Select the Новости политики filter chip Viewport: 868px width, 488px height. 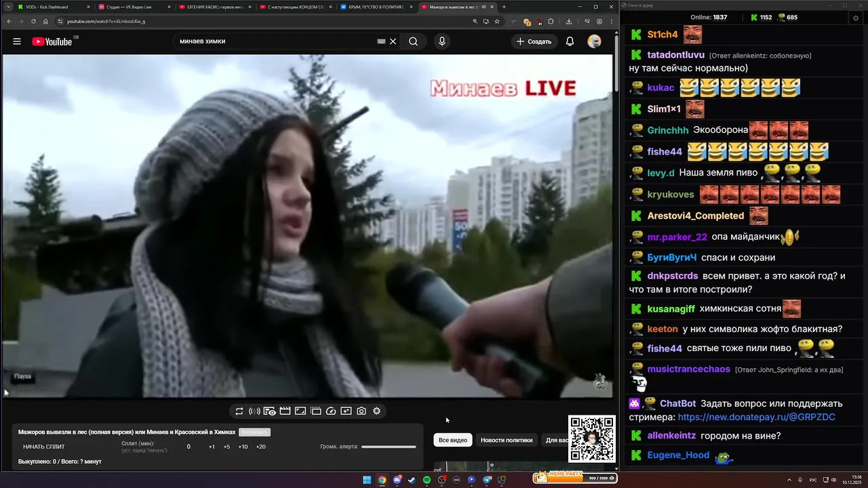(x=507, y=440)
